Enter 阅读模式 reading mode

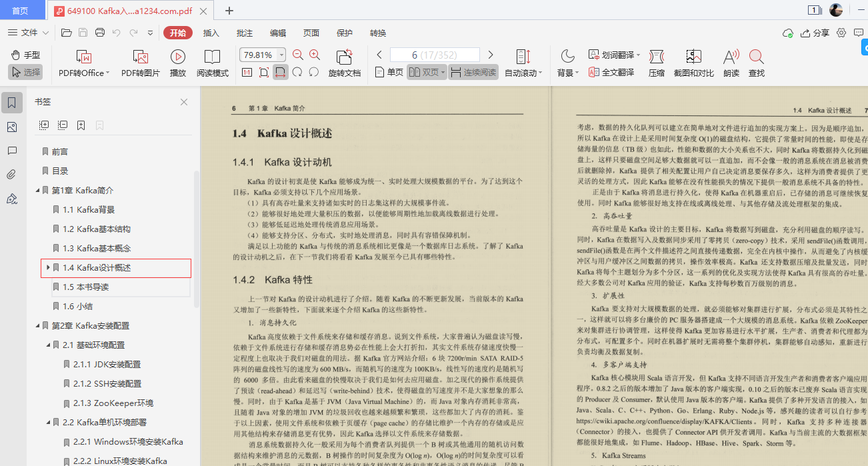click(212, 63)
